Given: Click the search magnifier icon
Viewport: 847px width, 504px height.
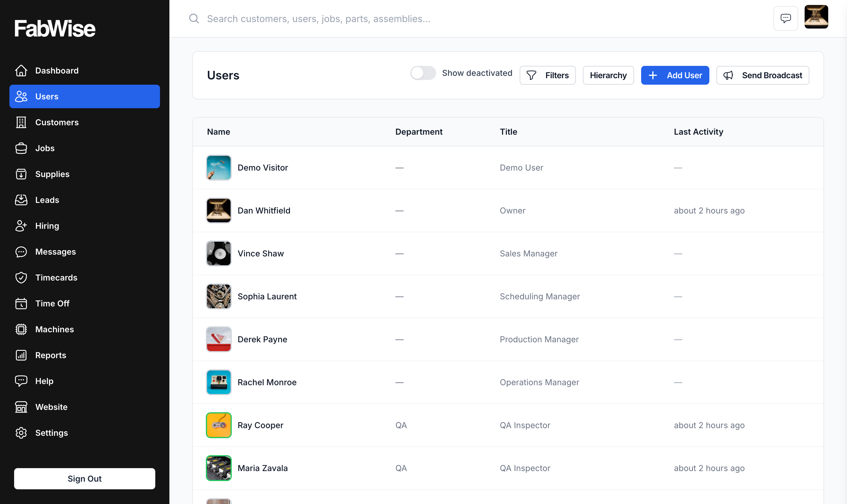Looking at the screenshot, I should (194, 18).
